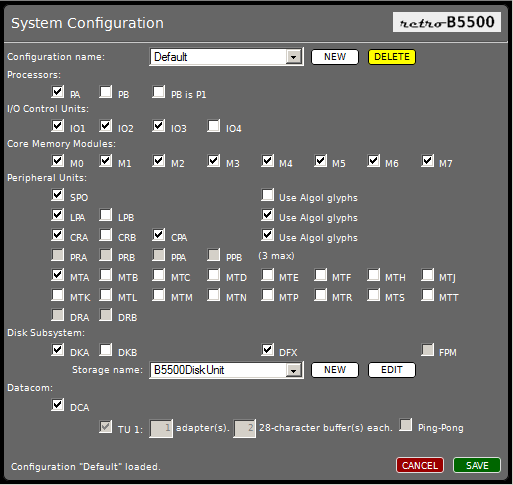Image resolution: width=513 pixels, height=485 pixels.
Task: Check the MTH tape unit
Action: [374, 275]
